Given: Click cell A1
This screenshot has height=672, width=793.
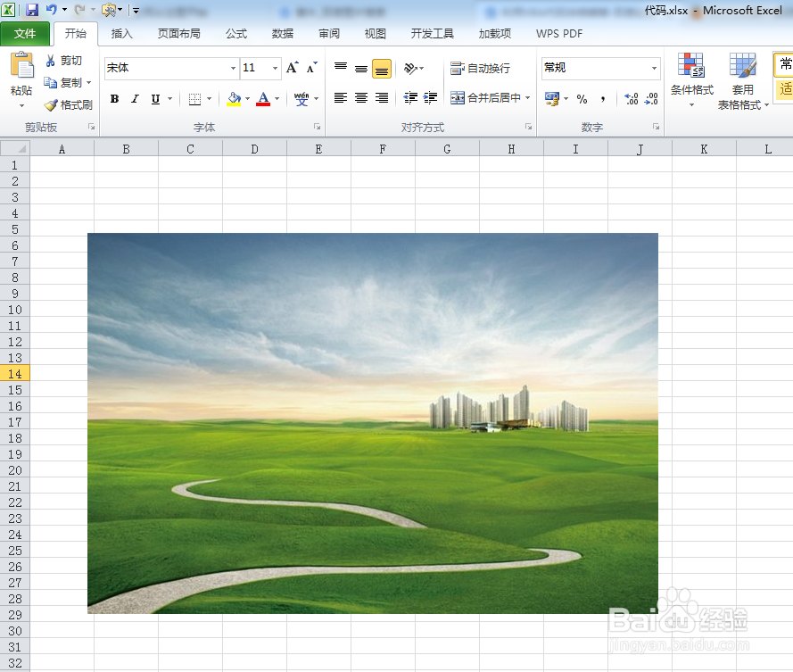Looking at the screenshot, I should pyautogui.click(x=62, y=165).
